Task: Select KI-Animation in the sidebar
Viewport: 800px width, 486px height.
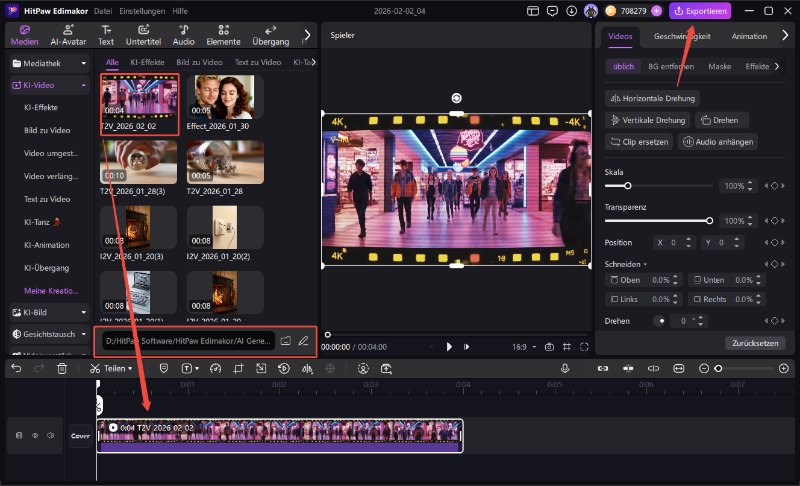Action: (x=46, y=245)
